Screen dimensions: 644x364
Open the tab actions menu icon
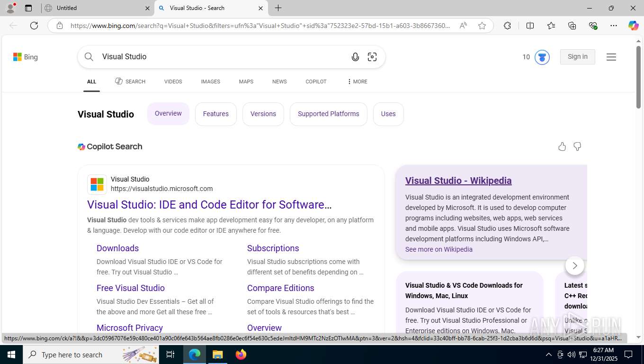28,8
